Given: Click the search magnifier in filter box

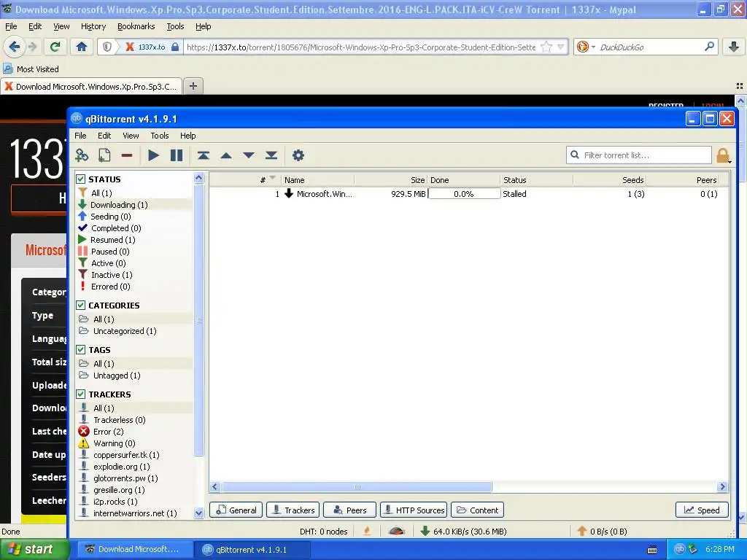Looking at the screenshot, I should pyautogui.click(x=575, y=155).
